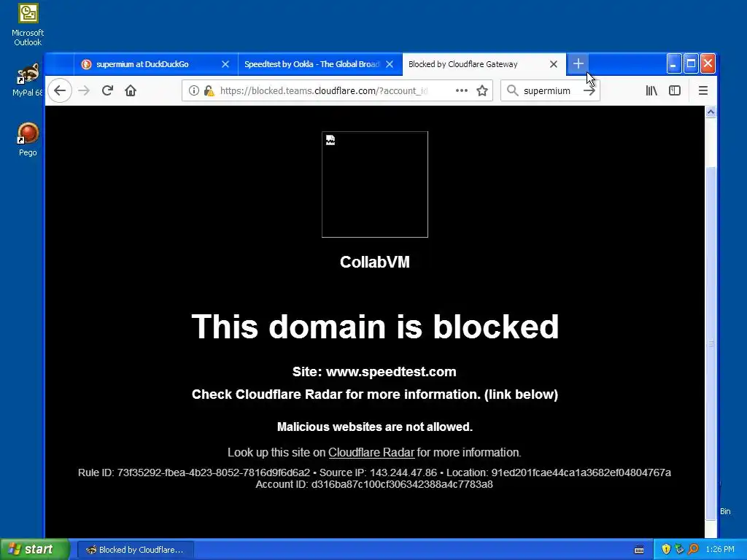Minimize the browser window
This screenshot has height=560, width=747.
673,64
